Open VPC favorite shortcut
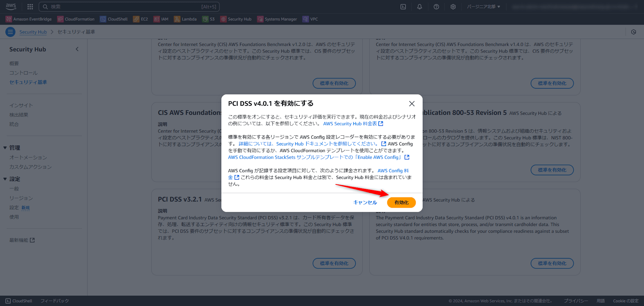644x306 pixels. pos(310,19)
